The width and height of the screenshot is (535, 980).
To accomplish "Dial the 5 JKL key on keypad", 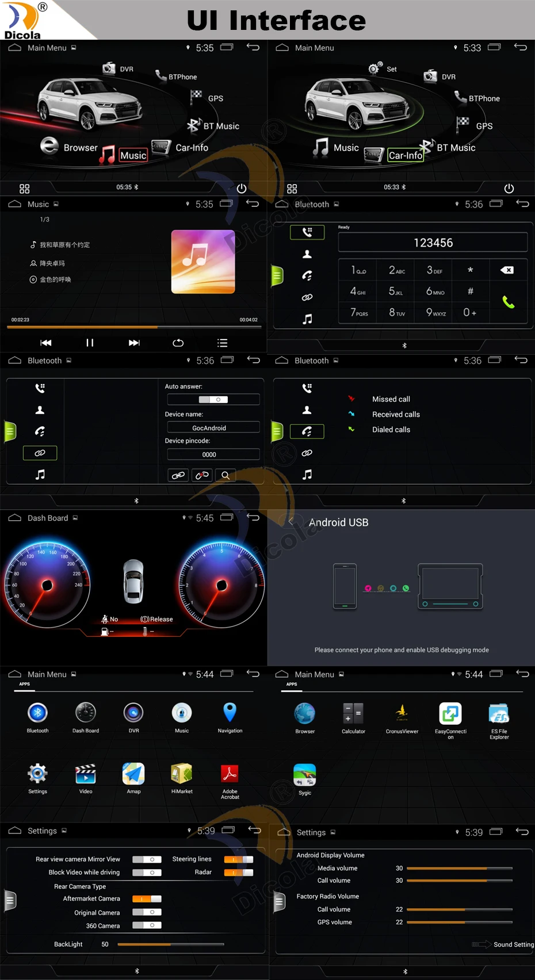I will pos(396,291).
